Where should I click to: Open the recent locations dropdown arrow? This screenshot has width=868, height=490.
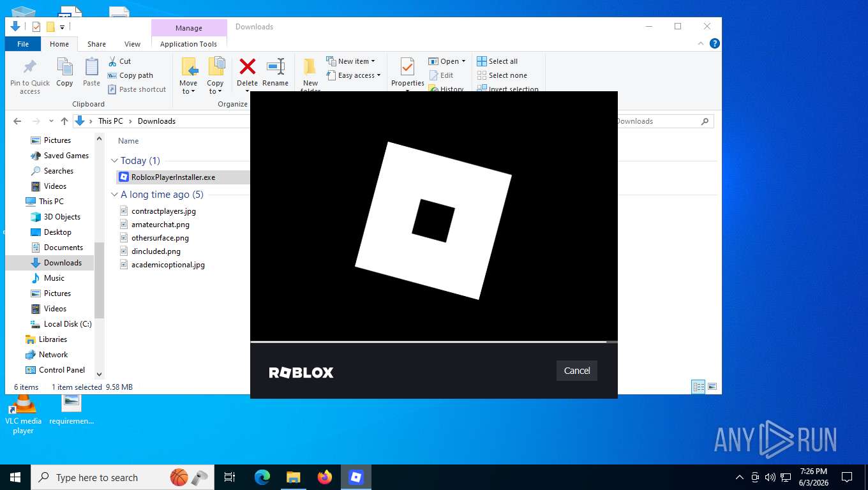click(51, 121)
